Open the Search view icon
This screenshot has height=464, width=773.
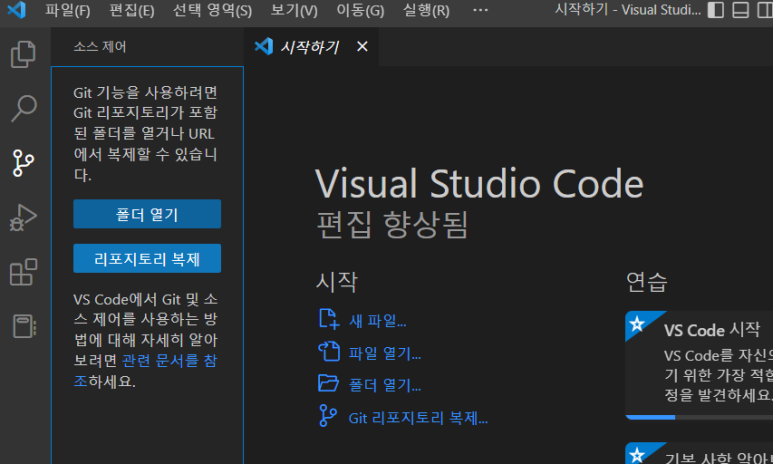(x=23, y=108)
